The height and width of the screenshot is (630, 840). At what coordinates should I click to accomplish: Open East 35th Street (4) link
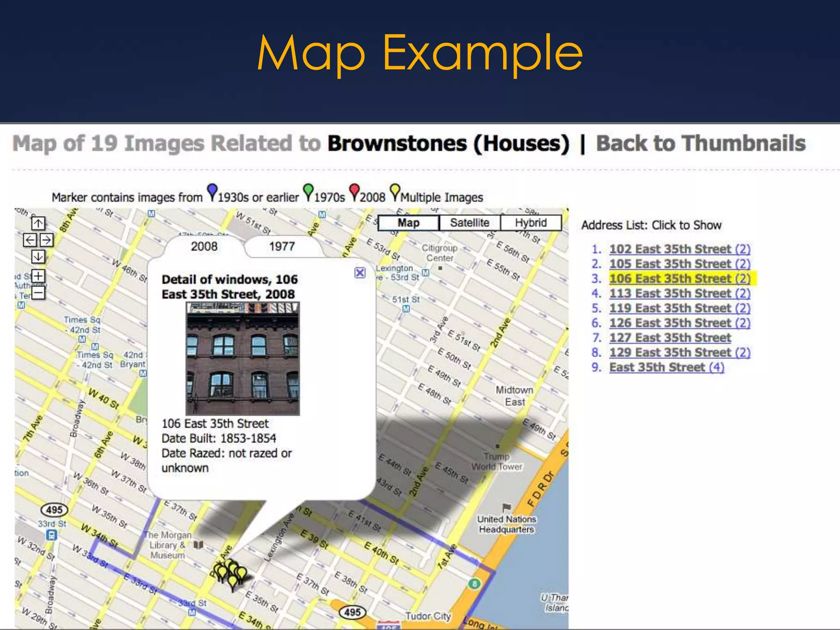pyautogui.click(x=667, y=367)
